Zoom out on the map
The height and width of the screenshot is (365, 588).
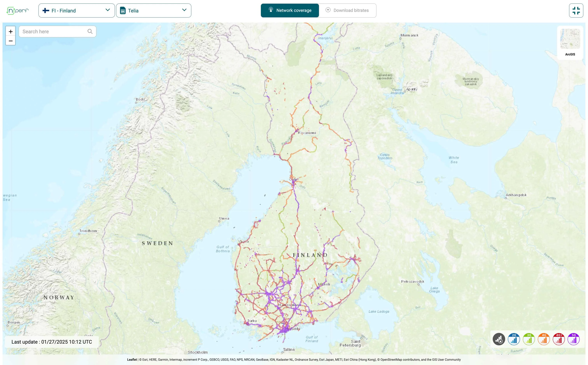tap(11, 40)
